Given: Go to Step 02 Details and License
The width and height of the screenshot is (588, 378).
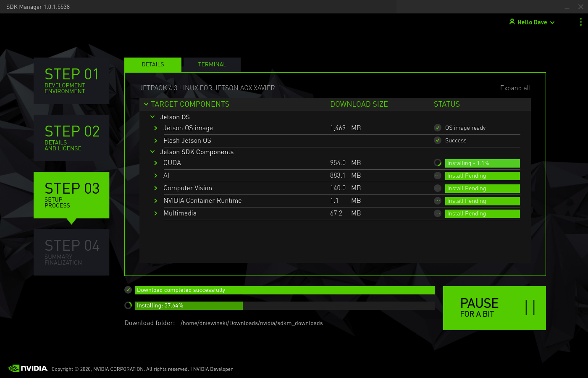Looking at the screenshot, I should (x=71, y=138).
